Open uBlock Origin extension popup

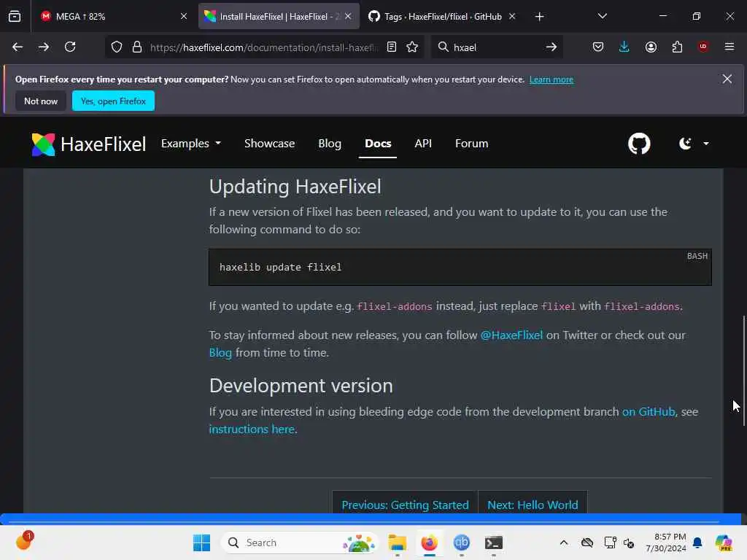coord(703,47)
